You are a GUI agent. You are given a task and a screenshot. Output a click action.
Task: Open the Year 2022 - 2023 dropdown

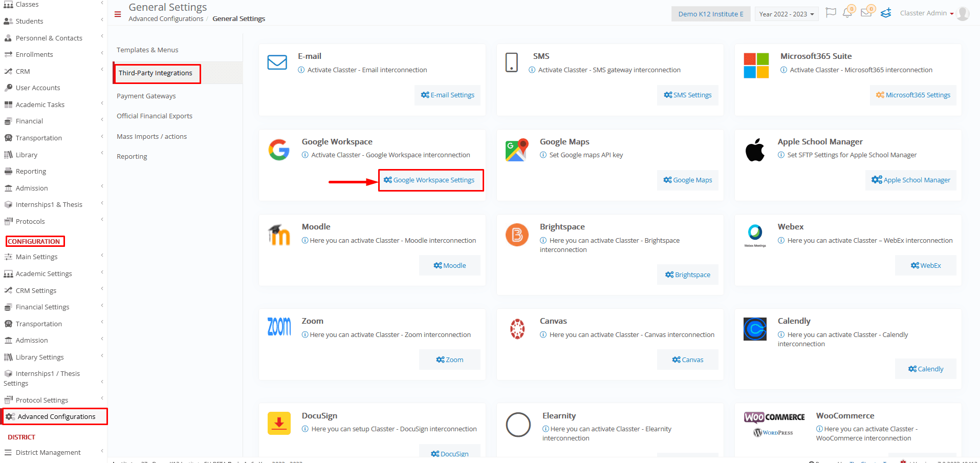(787, 14)
